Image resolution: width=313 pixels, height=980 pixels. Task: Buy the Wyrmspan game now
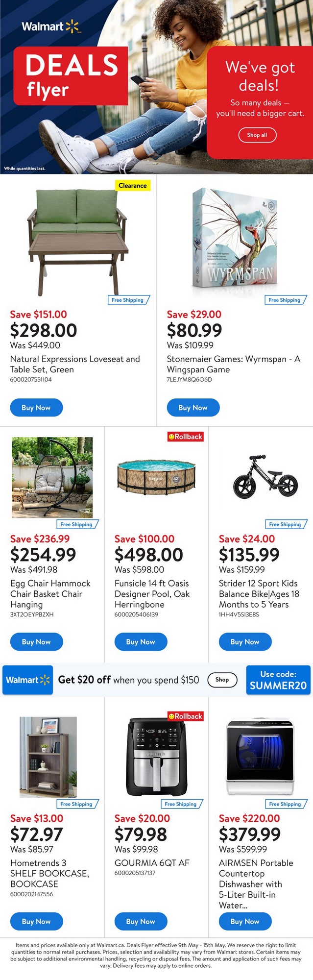coord(193,408)
